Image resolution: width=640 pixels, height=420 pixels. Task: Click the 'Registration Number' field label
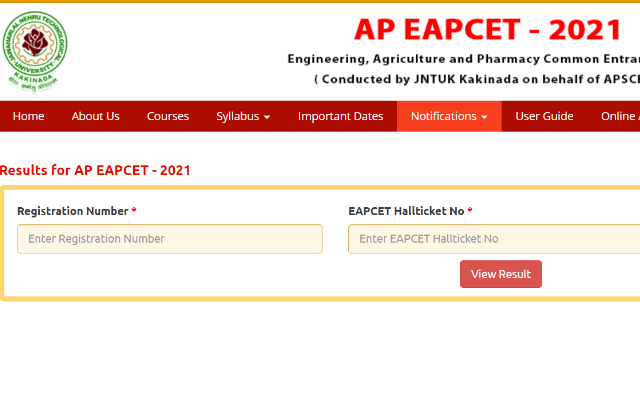point(73,211)
